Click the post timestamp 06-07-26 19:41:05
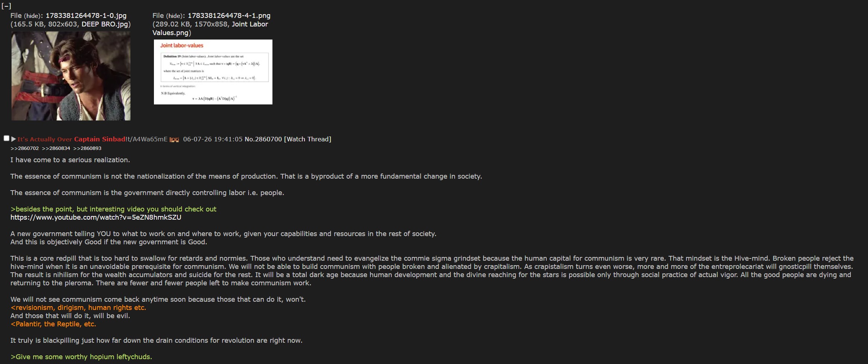868x364 pixels. (213, 139)
